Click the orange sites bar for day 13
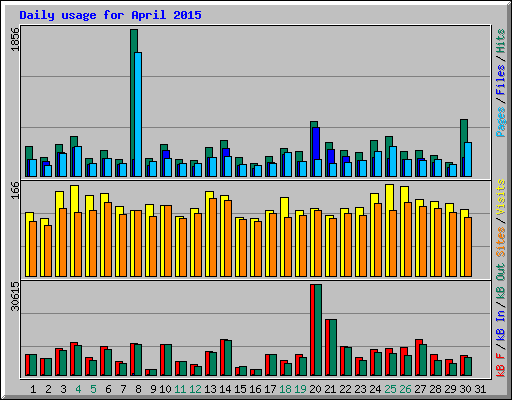Image resolution: width=512 pixels, height=400 pixels. pos(213,237)
